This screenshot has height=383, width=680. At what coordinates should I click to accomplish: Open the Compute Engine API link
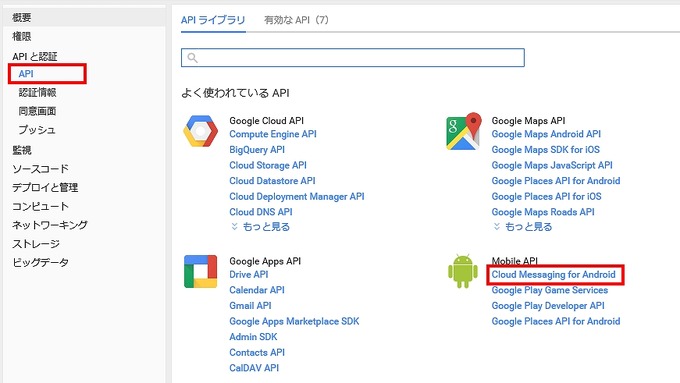[x=273, y=134]
